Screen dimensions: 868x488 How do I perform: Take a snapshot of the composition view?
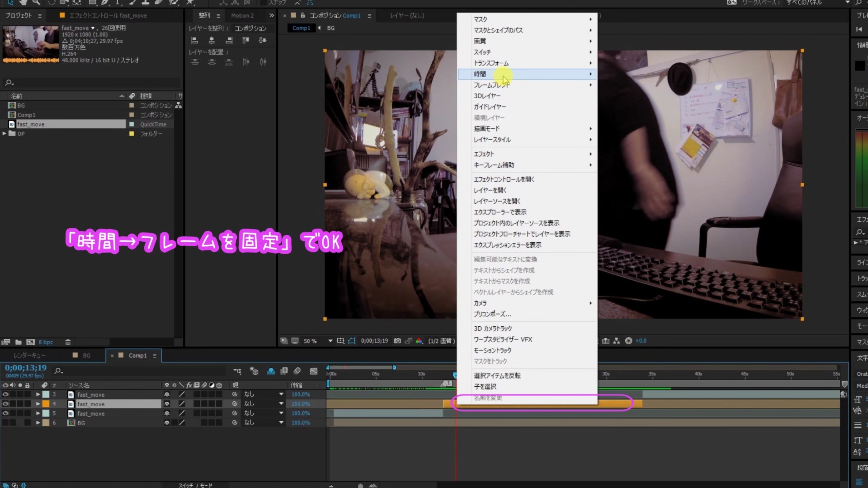point(397,341)
